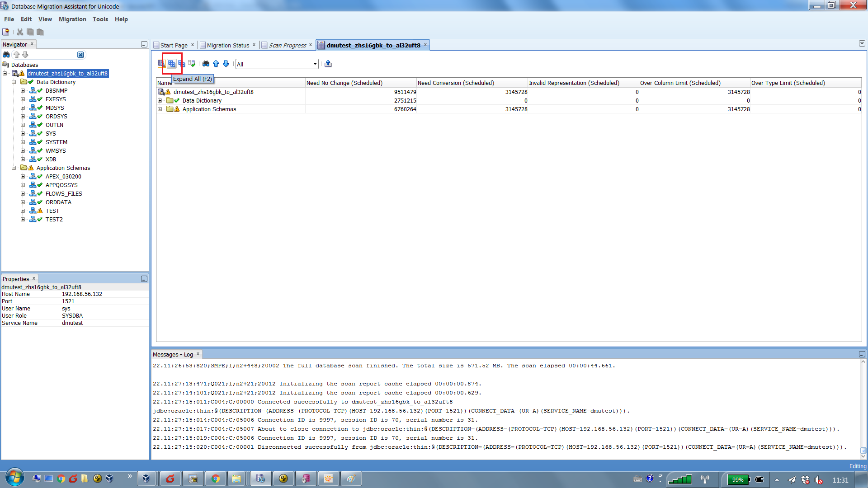The height and width of the screenshot is (488, 868).
Task: Click the battery 99% tray indicator
Action: (x=738, y=479)
